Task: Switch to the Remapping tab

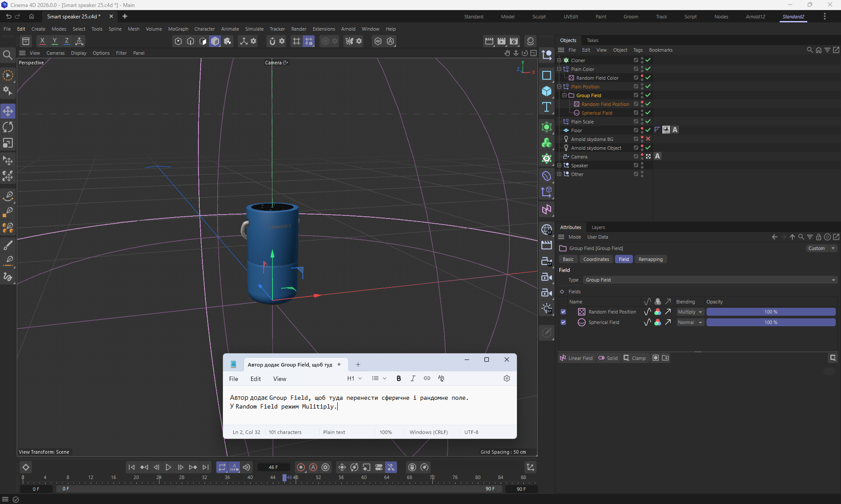Action: point(650,259)
